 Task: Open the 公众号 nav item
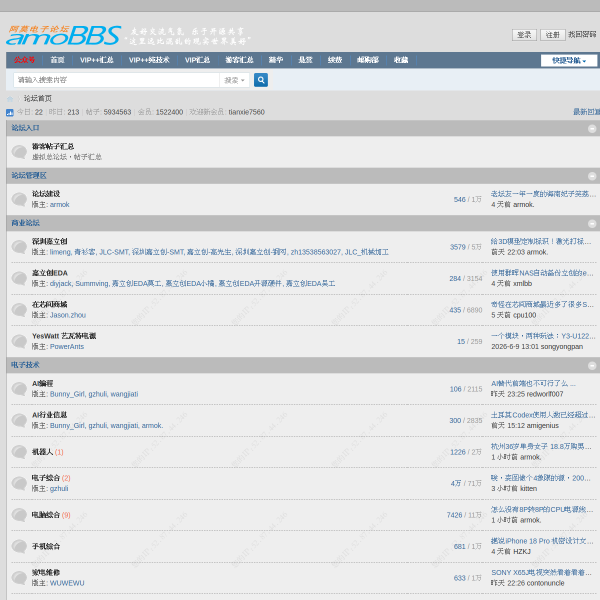(x=24, y=60)
